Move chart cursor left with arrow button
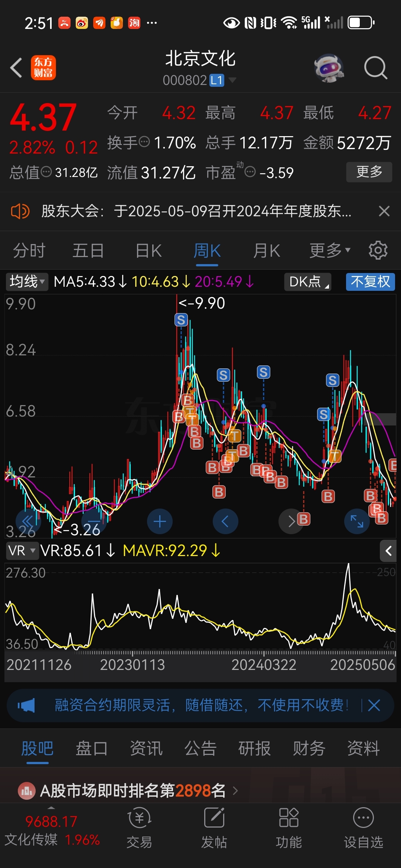Viewport: 401px width, 868px height. (225, 522)
